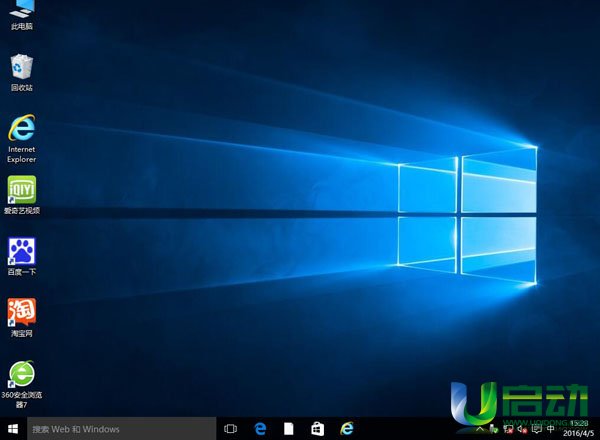Screen dimensions: 600x440
Task: Click the 淘宝网 Taobao desktop shortcut
Action: pyautogui.click(x=21, y=312)
